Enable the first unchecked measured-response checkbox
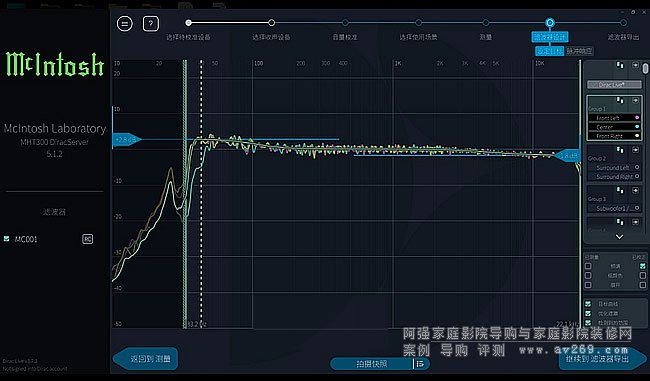Viewport: 650px width, 381px height. tap(588, 266)
